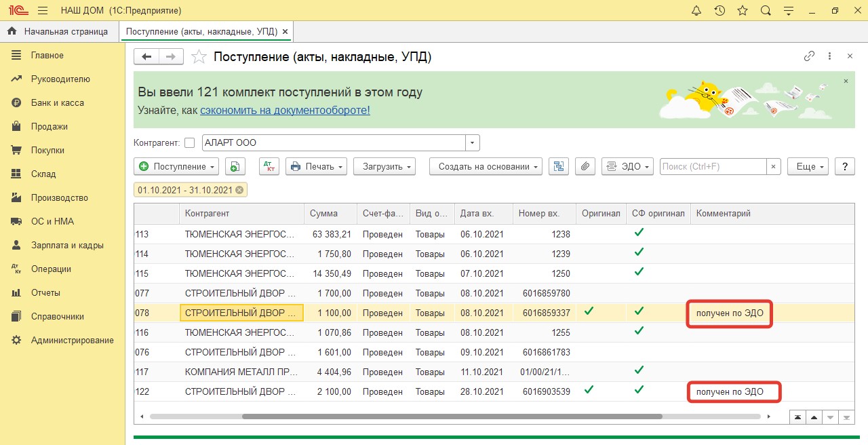Add this form to favorites star
The image size is (868, 445).
pyautogui.click(x=199, y=57)
